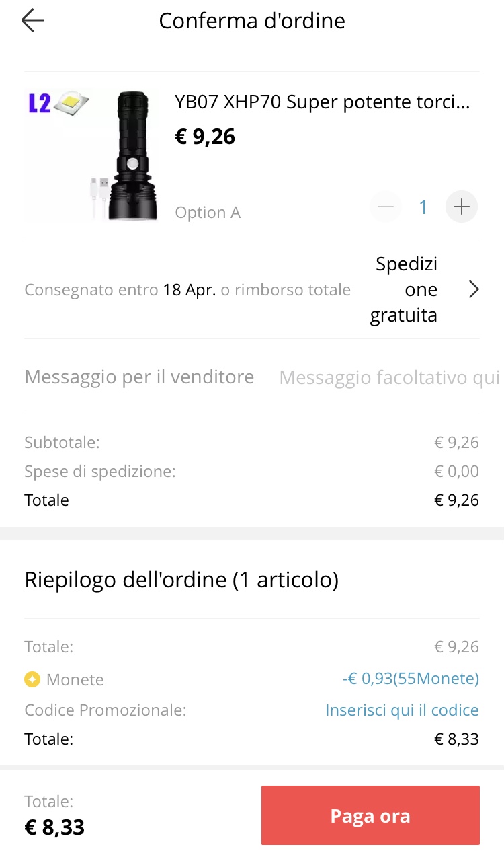Select the Spedizione gratuita shipping option
This screenshot has width=504, height=861.
pos(404,289)
